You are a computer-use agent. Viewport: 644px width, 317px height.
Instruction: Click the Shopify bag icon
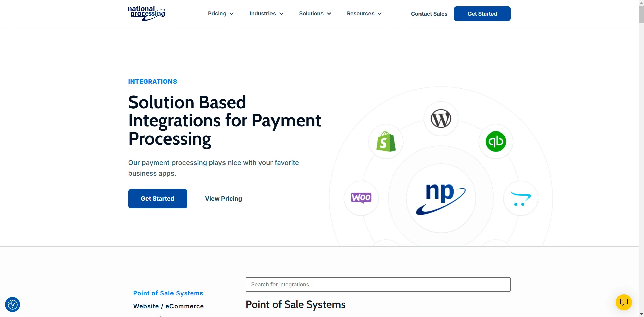(x=386, y=142)
